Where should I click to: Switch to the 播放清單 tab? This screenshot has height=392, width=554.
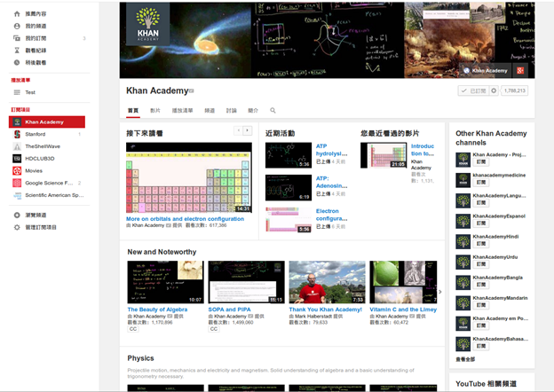pyautogui.click(x=182, y=111)
